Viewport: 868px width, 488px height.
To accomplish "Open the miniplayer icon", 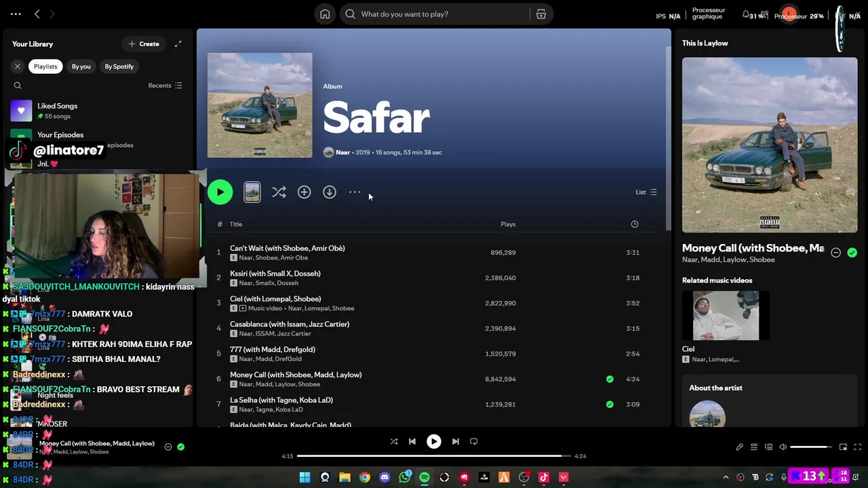I will coord(843,447).
